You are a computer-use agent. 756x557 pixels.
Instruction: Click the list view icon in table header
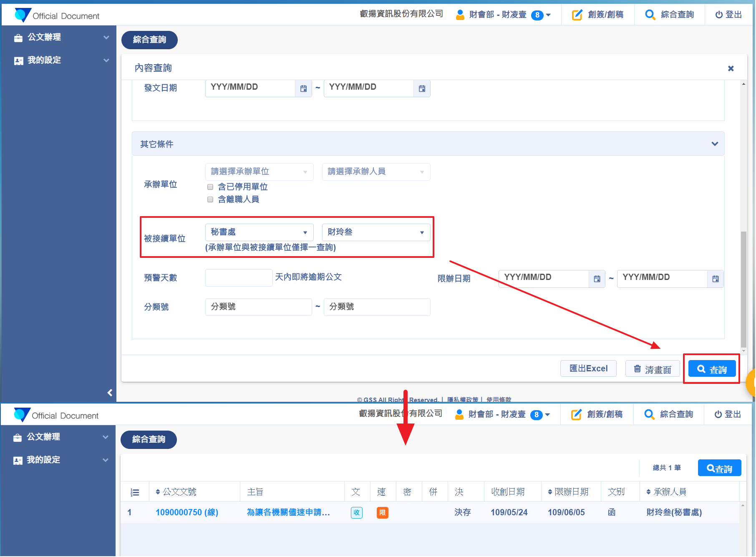click(135, 492)
